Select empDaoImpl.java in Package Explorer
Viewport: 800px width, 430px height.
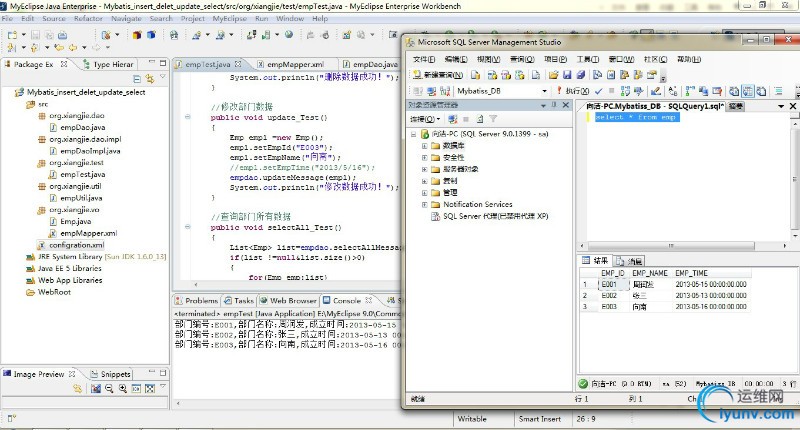(x=90, y=151)
